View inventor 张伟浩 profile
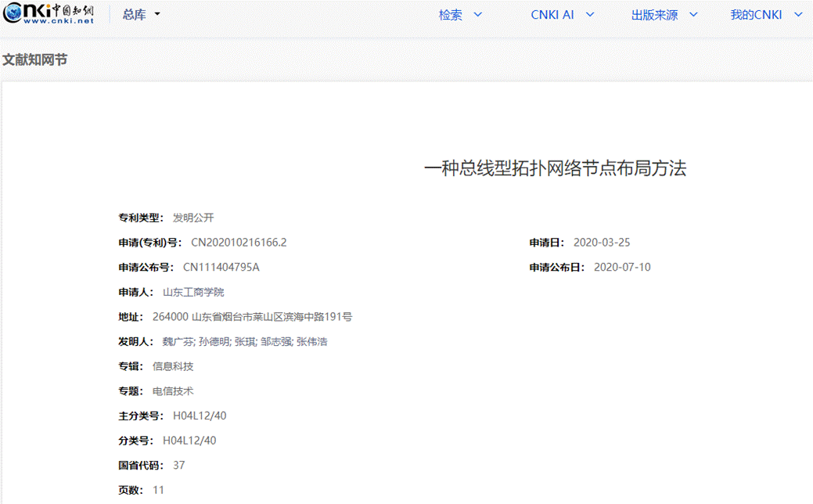The height and width of the screenshot is (504, 813). [x=312, y=341]
